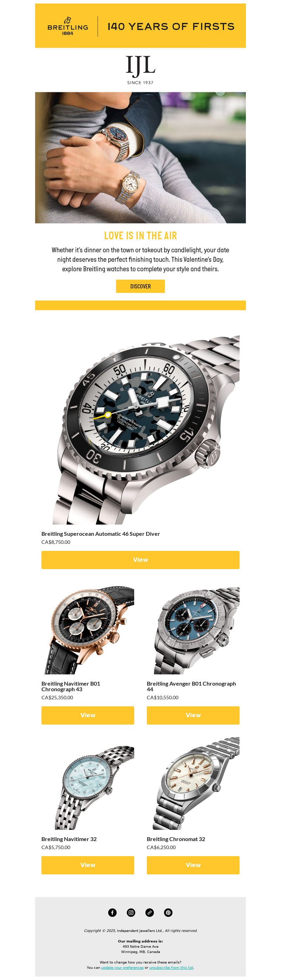
Task: View the Superocean Automatic 46 Super Diver
Action: 140,560
